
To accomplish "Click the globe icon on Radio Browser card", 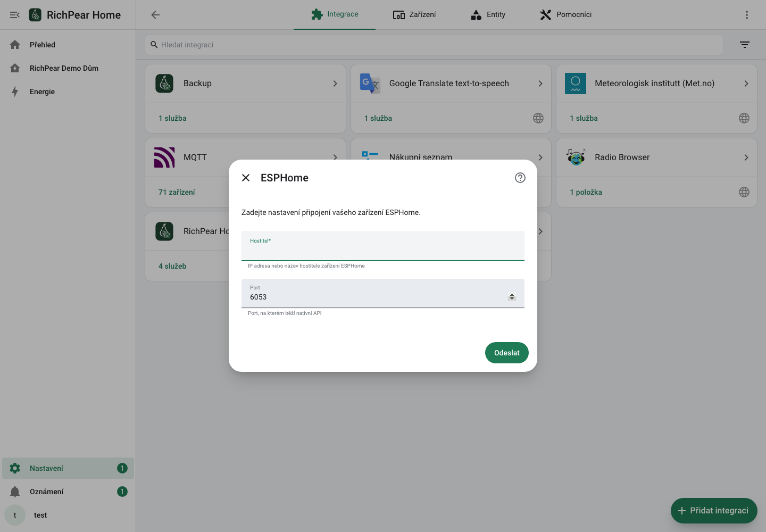I will pyautogui.click(x=744, y=192).
